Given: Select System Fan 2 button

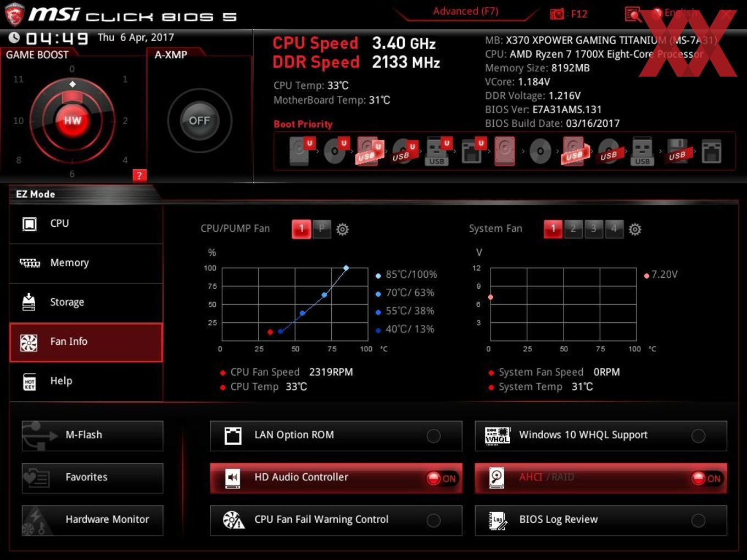Looking at the screenshot, I should [x=573, y=229].
